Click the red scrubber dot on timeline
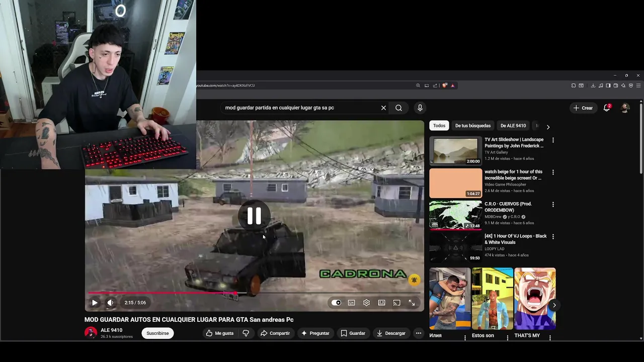The width and height of the screenshot is (644, 362). [235, 293]
